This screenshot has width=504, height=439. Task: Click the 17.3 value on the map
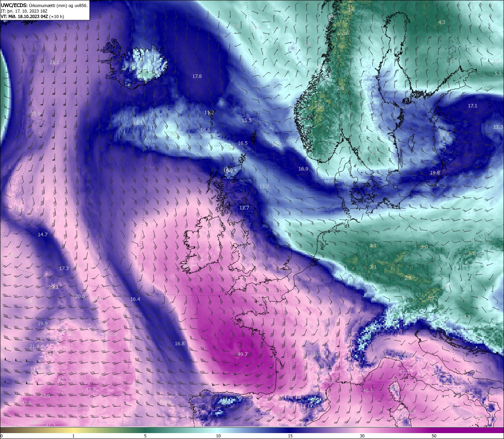(x=64, y=269)
